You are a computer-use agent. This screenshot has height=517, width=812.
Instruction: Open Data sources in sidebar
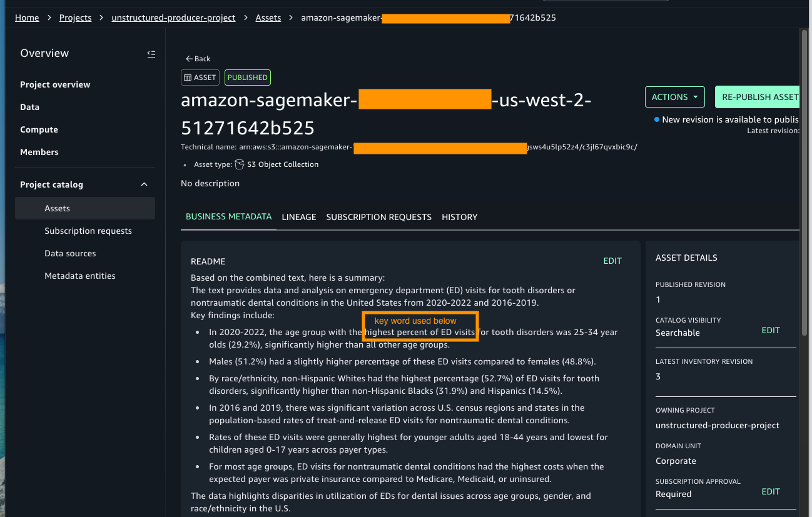(x=70, y=253)
